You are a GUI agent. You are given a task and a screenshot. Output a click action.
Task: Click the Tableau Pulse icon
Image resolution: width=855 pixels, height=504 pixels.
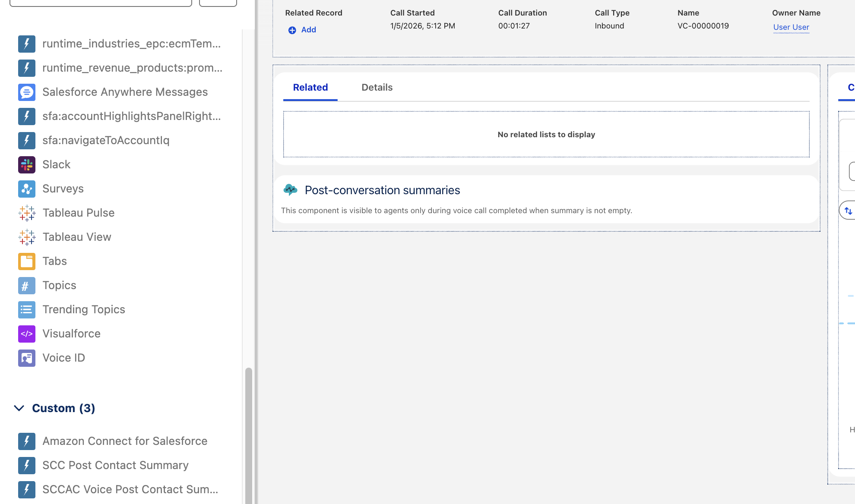pyautogui.click(x=26, y=213)
